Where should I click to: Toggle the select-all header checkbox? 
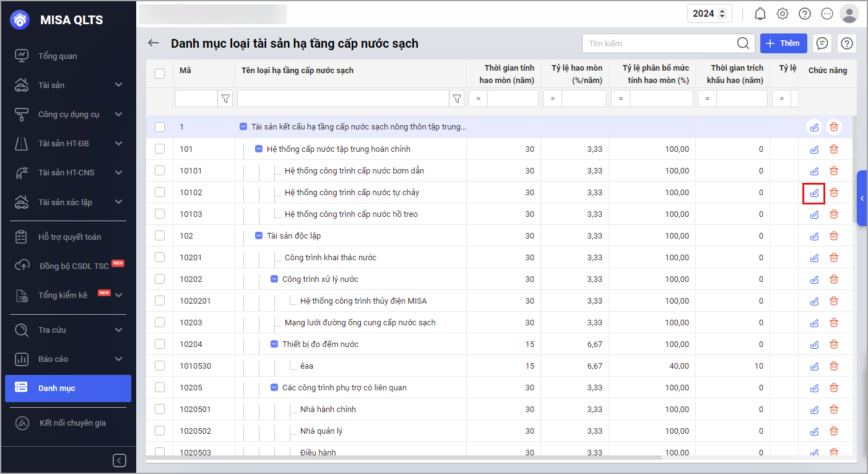point(160,74)
